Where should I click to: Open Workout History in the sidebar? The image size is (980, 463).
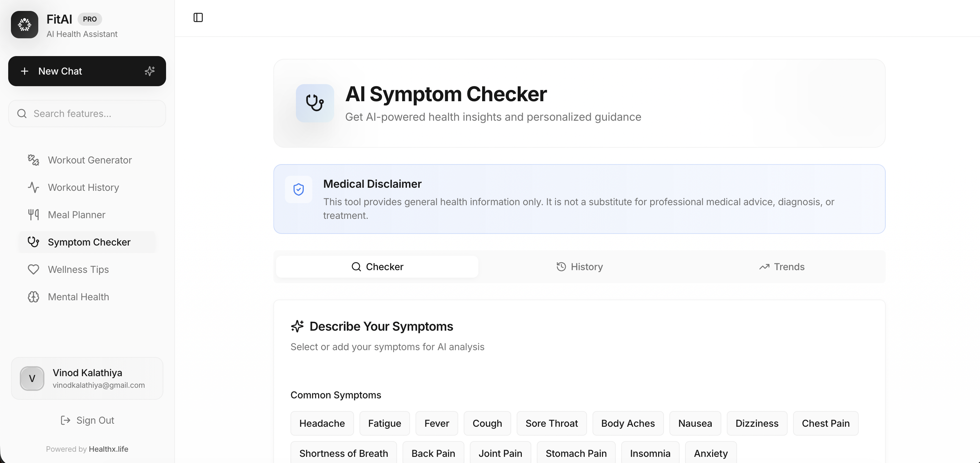click(x=83, y=187)
